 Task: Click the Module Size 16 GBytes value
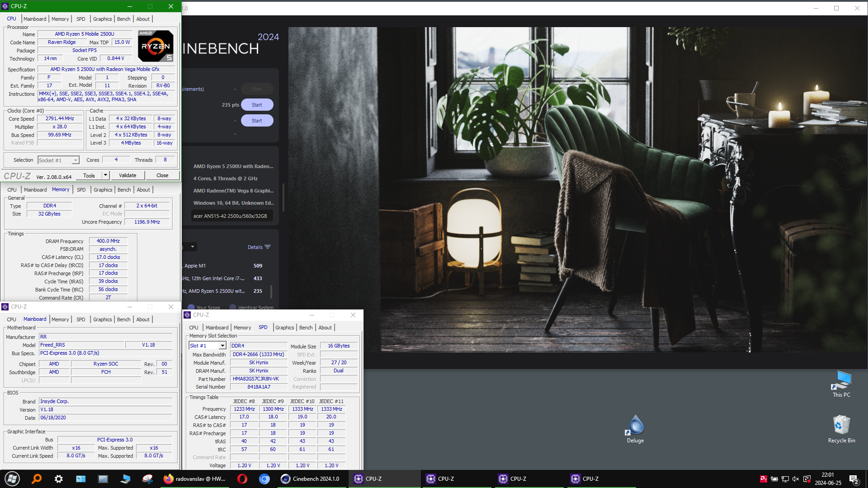(x=339, y=346)
